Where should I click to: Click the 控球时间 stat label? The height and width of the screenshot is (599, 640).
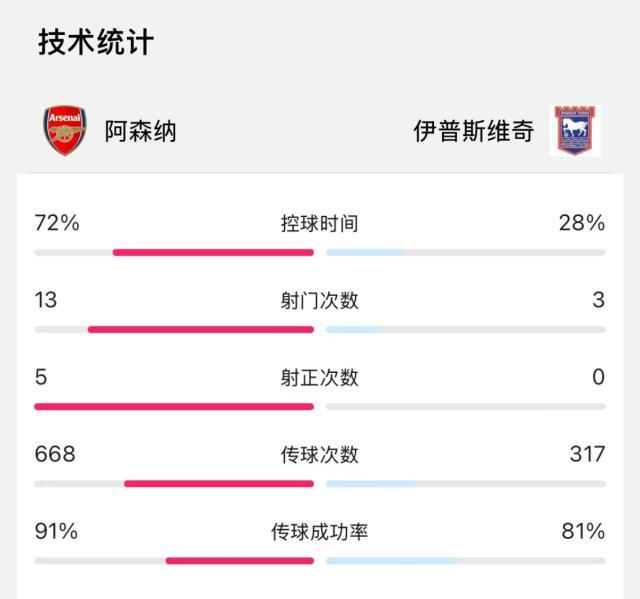pos(319,224)
